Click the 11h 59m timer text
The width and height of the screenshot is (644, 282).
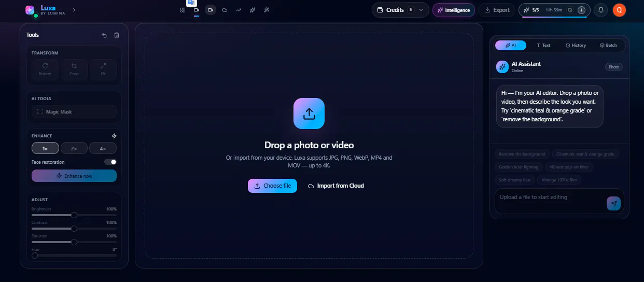554,10
